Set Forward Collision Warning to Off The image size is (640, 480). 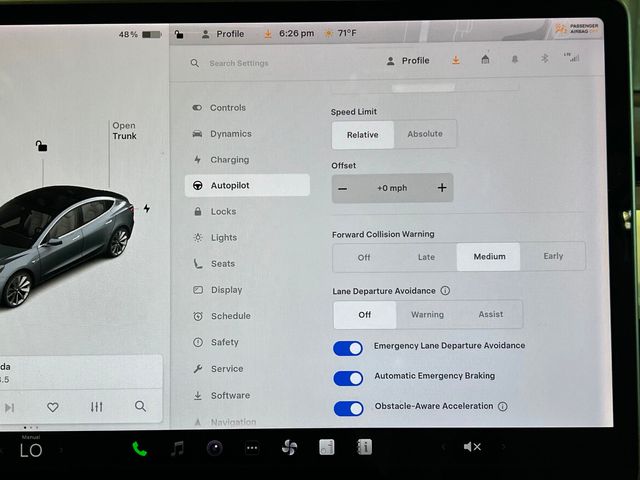click(364, 258)
